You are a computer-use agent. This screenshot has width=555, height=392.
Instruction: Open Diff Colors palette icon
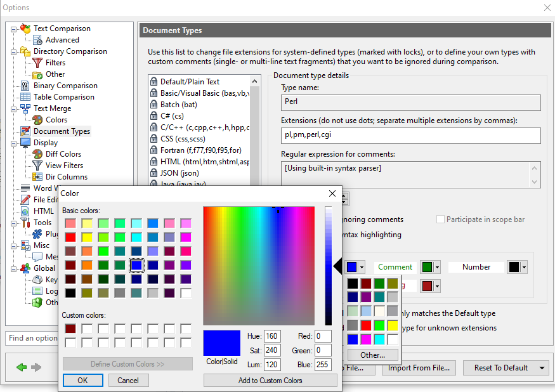click(x=37, y=154)
